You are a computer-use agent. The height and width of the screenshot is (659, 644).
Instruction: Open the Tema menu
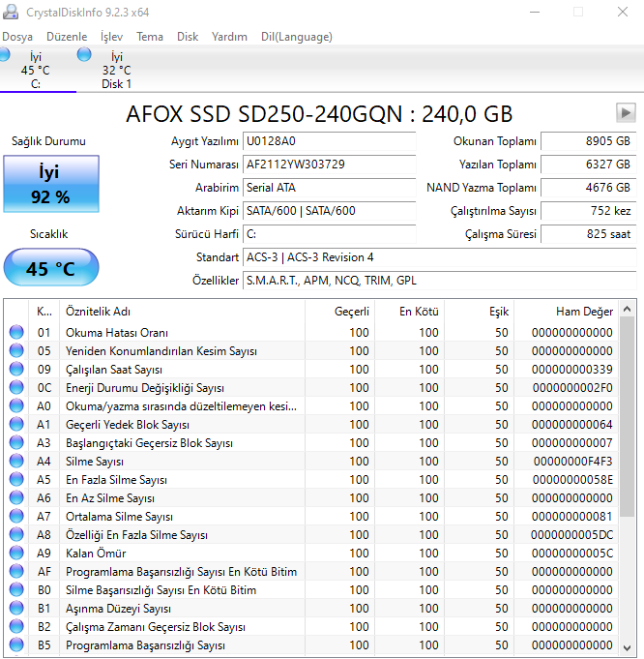pos(150,37)
